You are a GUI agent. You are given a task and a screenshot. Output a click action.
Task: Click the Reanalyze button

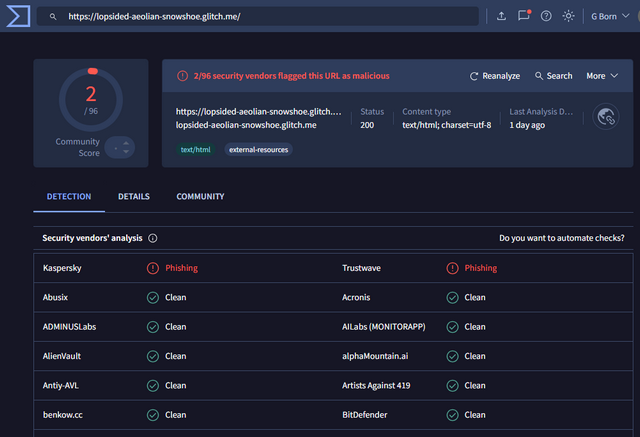pos(495,76)
